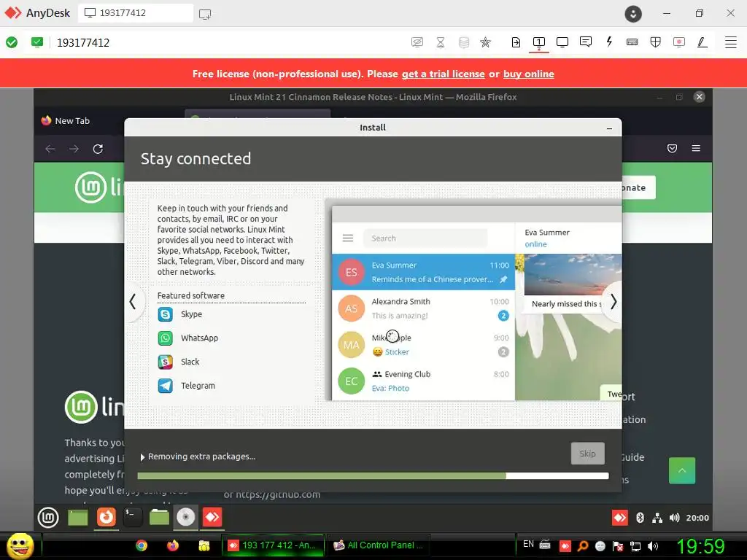Open the AnyDesk hamburger main menu

pyautogui.click(x=731, y=42)
